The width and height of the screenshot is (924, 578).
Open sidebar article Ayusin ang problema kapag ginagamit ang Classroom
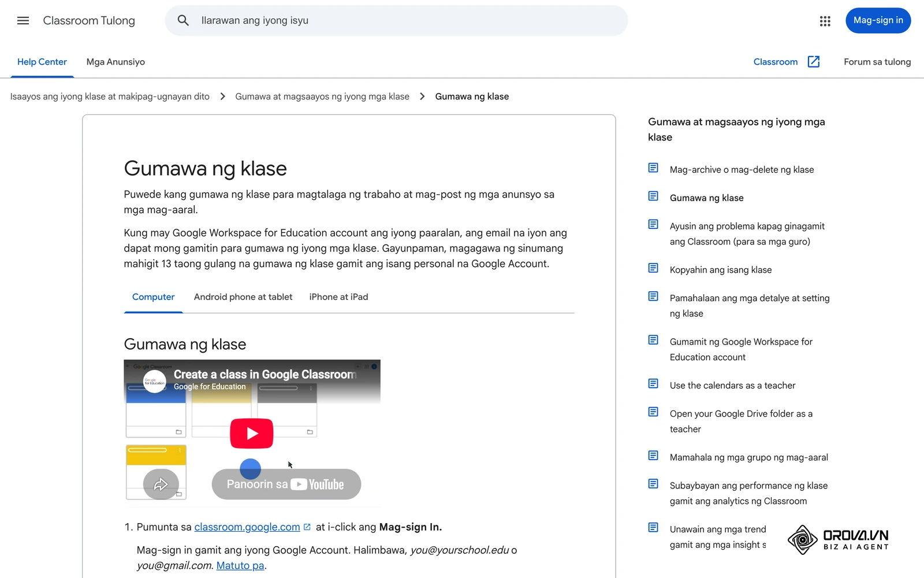[747, 234]
